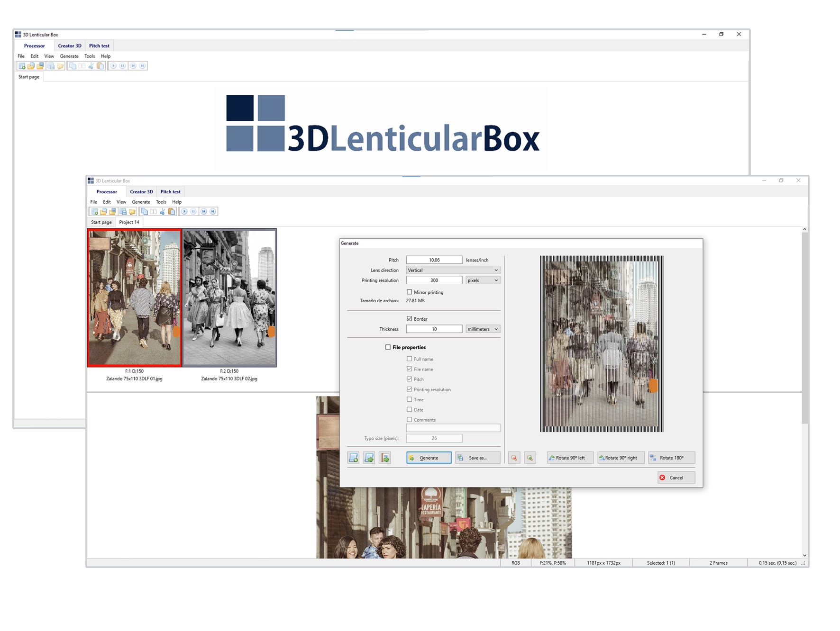The image size is (840, 631).
Task: Select the Zalando 02 black-and-white frame thumbnail
Action: [229, 298]
